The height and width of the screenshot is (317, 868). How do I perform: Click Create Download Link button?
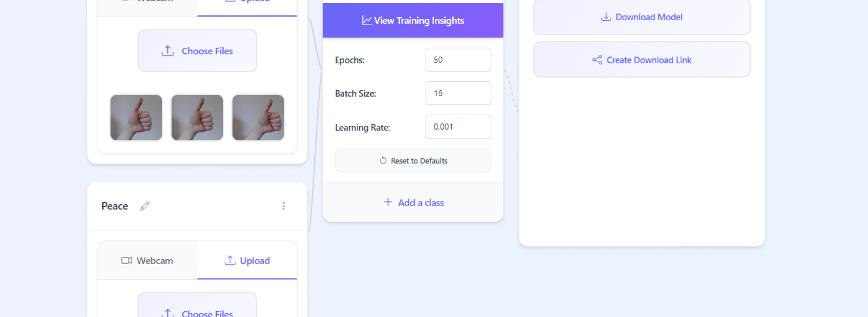642,60
